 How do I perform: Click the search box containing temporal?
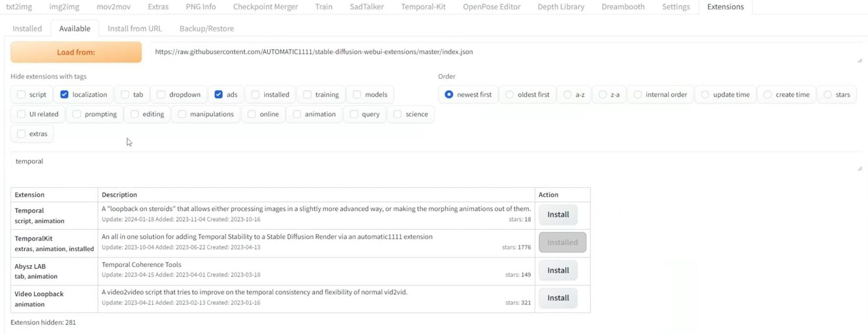pyautogui.click(x=437, y=161)
